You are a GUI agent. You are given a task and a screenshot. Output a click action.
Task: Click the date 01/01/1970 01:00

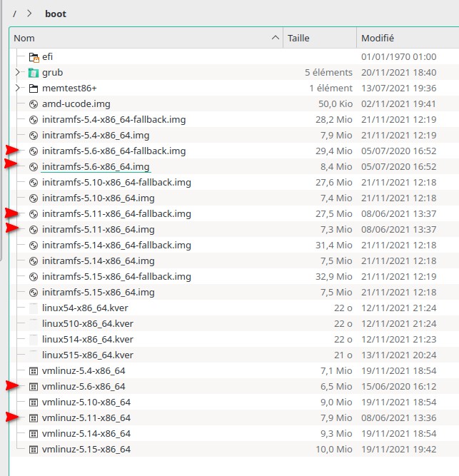pos(399,57)
